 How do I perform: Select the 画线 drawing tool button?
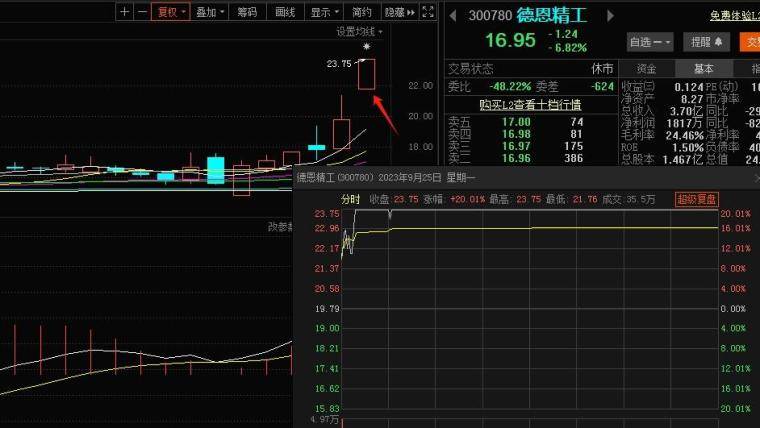pyautogui.click(x=285, y=12)
